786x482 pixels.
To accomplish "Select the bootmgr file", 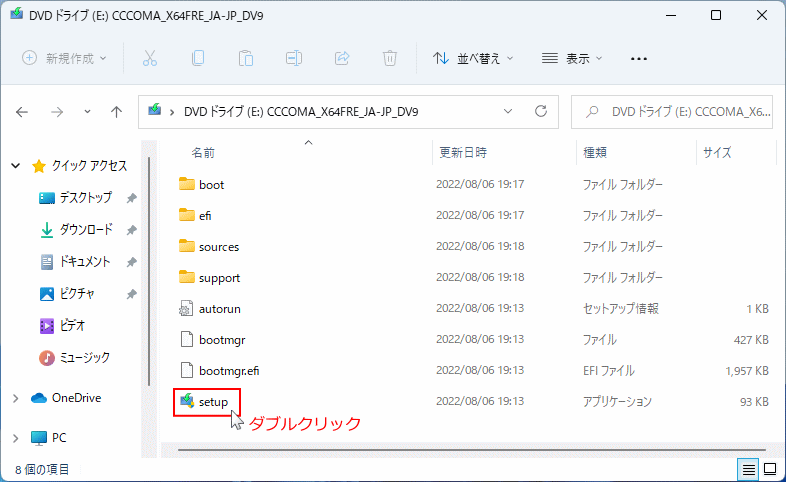I will click(222, 340).
